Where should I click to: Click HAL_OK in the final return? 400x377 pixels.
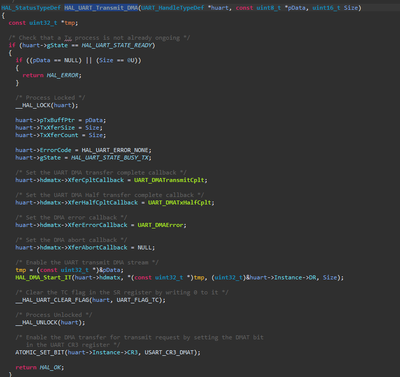point(50,368)
